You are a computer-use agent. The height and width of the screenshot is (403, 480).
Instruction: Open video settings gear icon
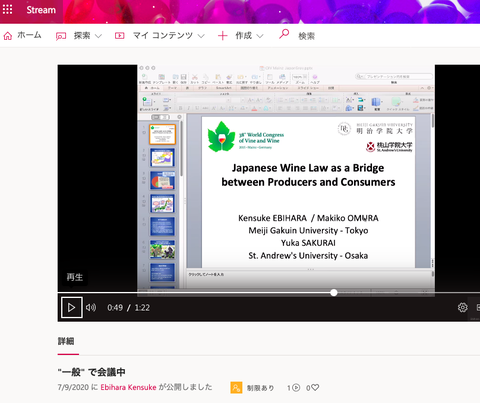point(462,307)
